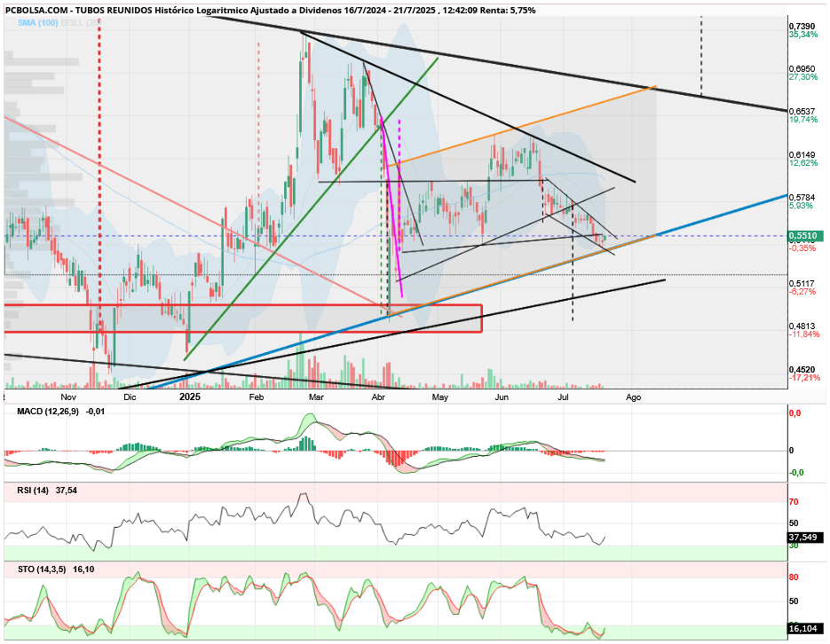Click the 0,4813 price level label
This screenshot has width=830, height=644.
802,326
